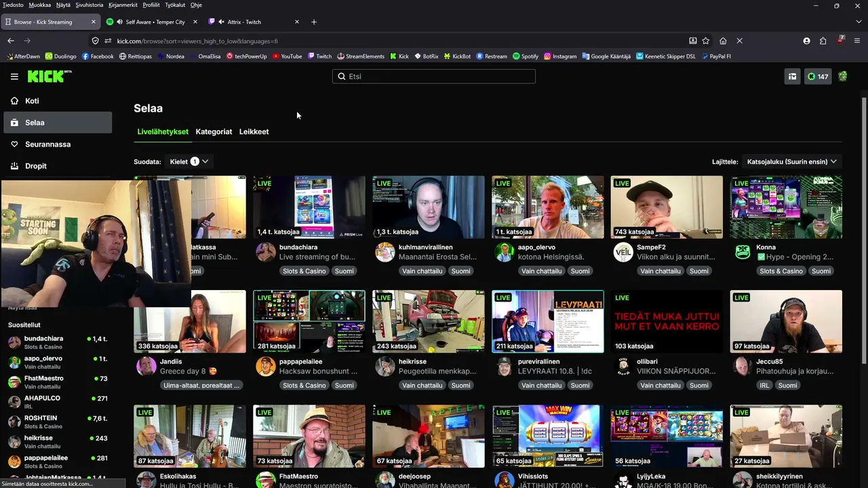Open Restream bookmark

click(492, 56)
